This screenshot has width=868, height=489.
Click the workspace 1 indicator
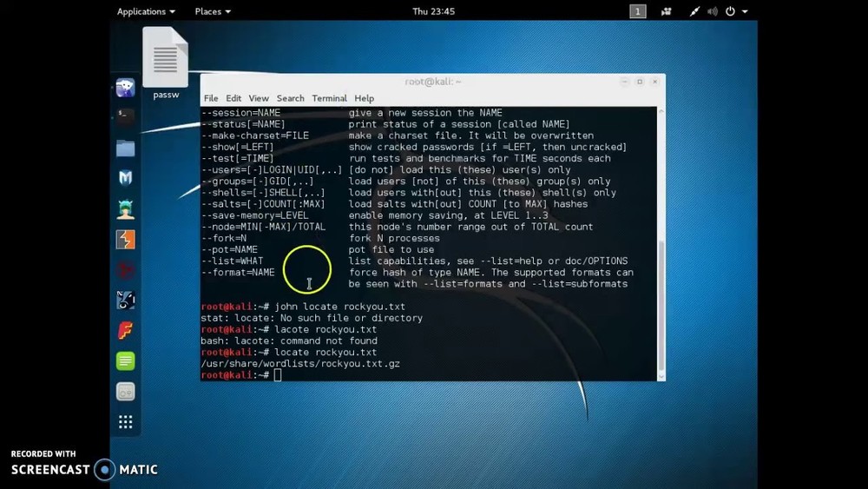pos(638,11)
